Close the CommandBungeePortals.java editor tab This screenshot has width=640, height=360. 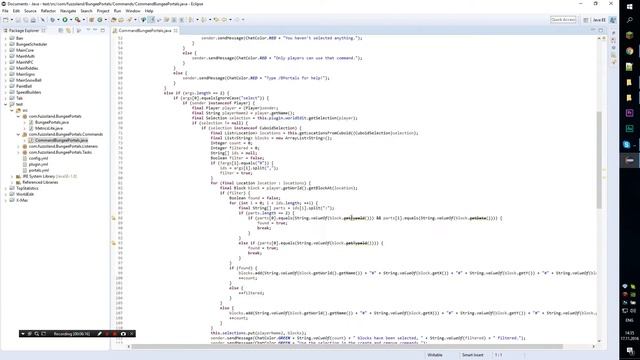(176, 31)
